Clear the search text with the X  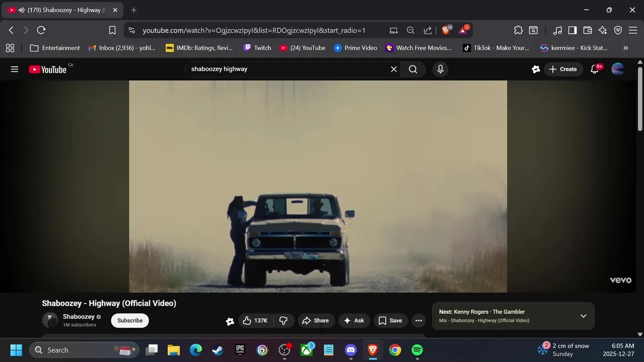click(394, 69)
